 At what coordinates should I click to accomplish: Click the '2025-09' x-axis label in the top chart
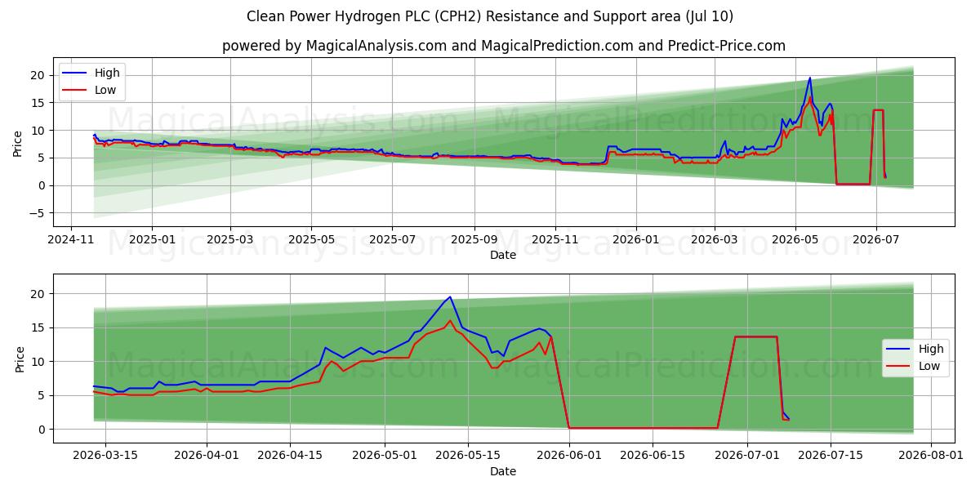[x=474, y=240]
